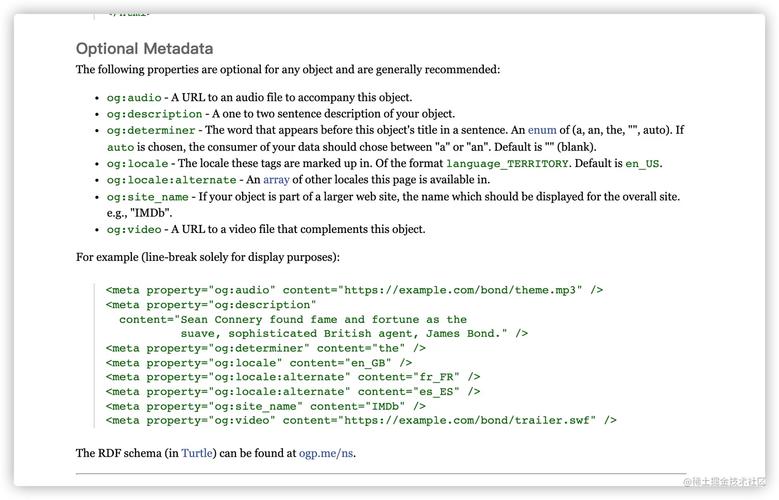Click the en_US default value
The height and width of the screenshot is (500, 779).
(x=642, y=164)
